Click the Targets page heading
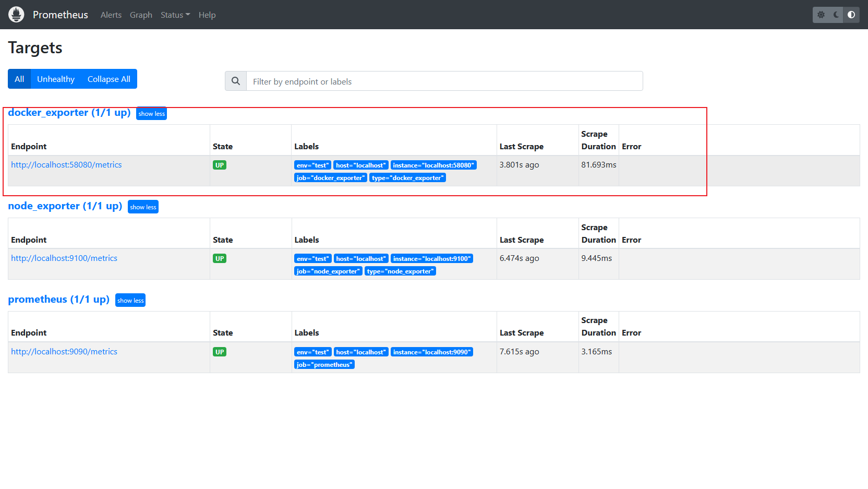 (x=35, y=48)
